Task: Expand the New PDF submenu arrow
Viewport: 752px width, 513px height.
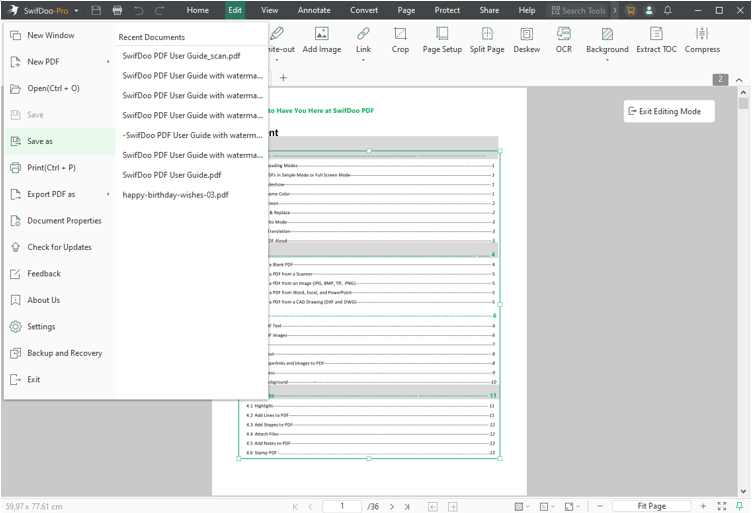Action: (108, 62)
